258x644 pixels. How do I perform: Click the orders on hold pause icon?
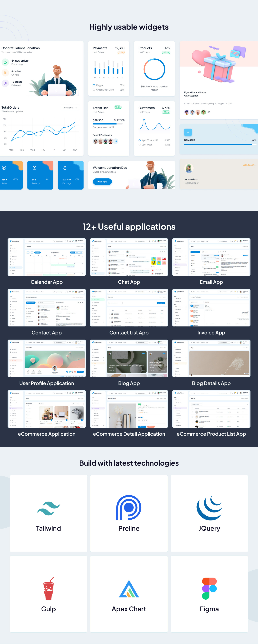pos(5,73)
